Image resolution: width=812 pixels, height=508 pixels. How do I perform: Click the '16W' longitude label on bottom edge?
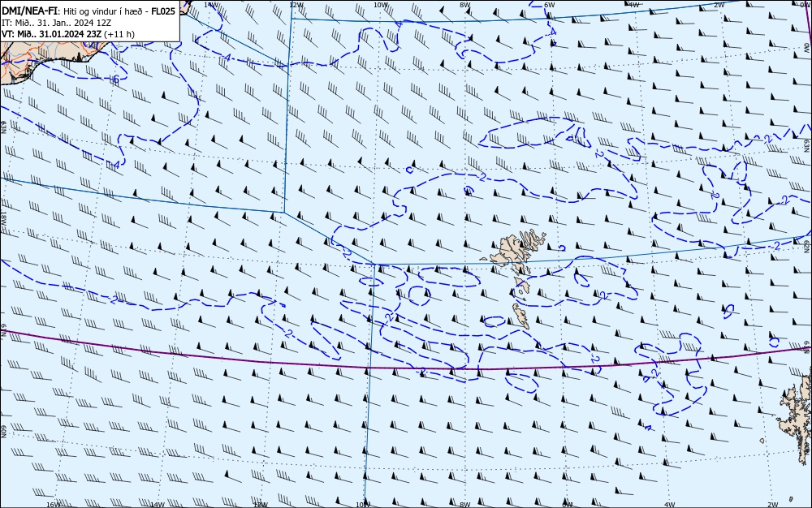pyautogui.click(x=54, y=505)
